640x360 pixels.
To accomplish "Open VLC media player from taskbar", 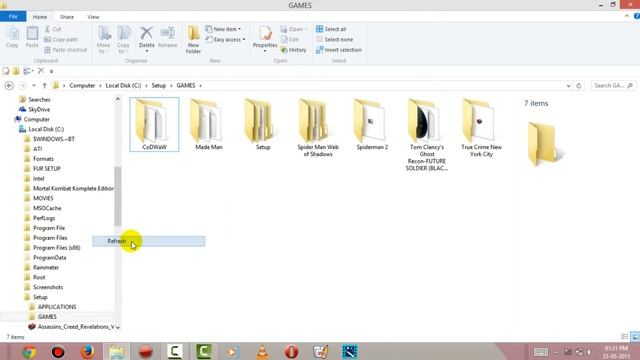I will click(x=262, y=351).
